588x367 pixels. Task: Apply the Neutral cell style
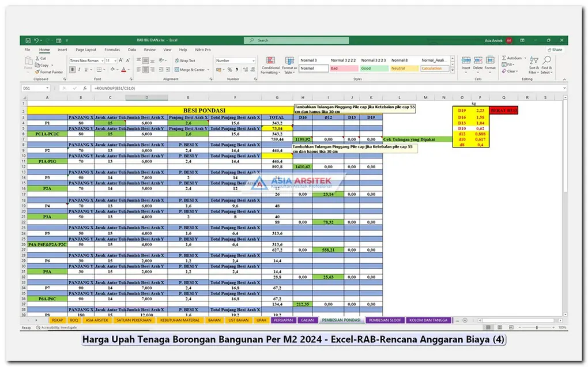click(404, 68)
